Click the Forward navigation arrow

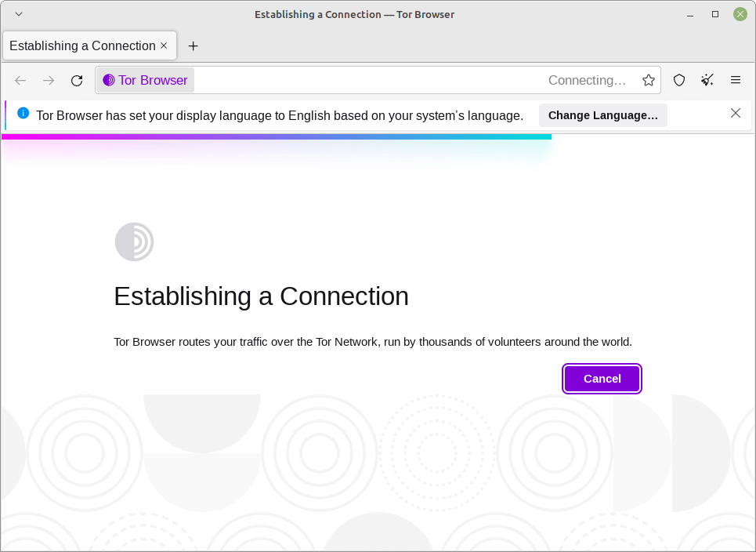(49, 80)
